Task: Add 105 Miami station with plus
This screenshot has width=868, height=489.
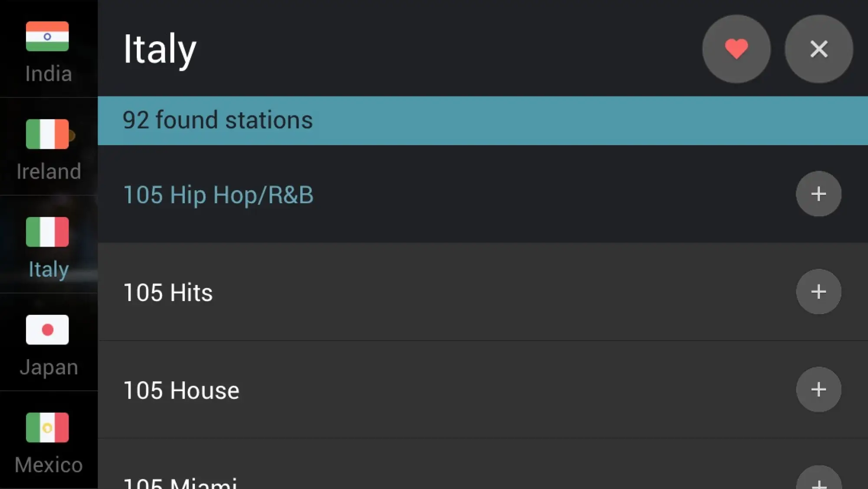Action: (x=819, y=478)
